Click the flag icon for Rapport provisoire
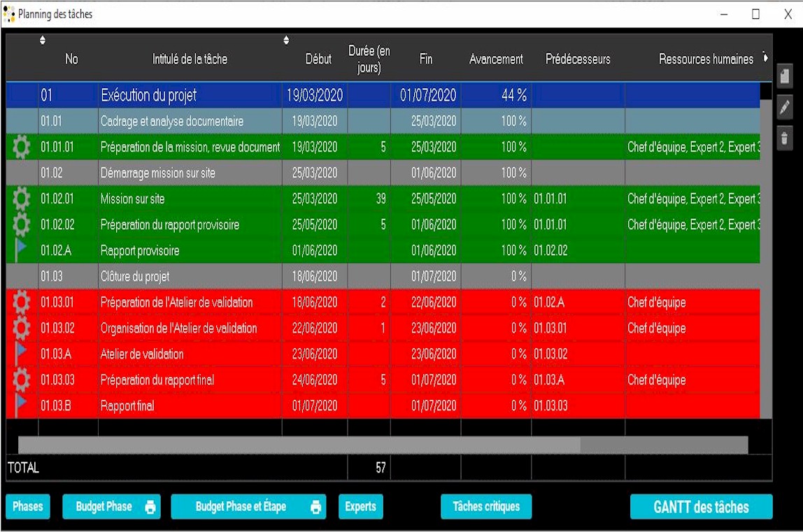Viewport: 803px width, 532px height. 22,250
